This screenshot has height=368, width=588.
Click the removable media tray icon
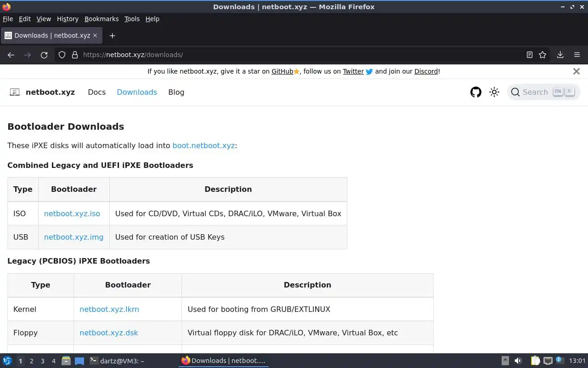click(x=505, y=361)
